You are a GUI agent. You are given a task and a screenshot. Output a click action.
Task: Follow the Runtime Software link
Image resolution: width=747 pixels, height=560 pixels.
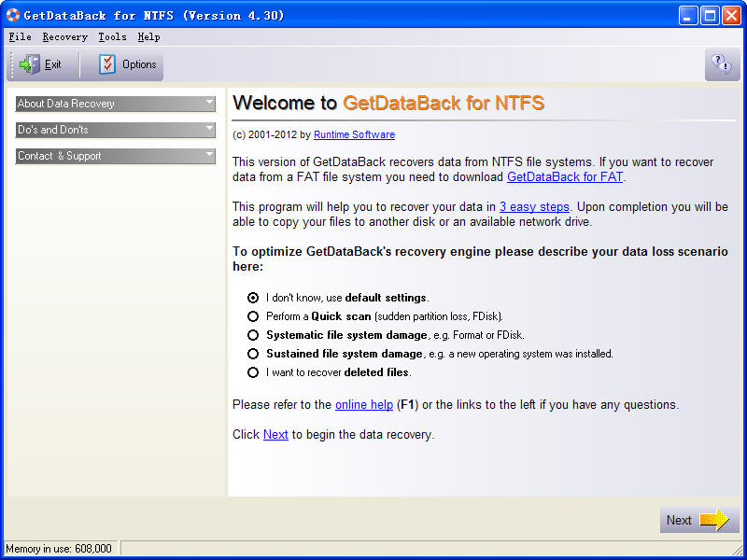(x=354, y=134)
